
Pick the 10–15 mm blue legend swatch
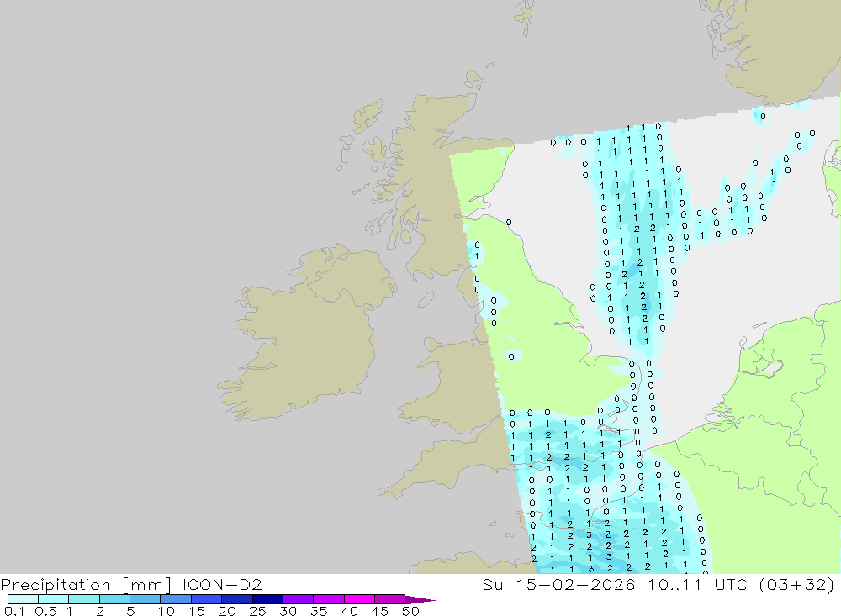pos(176,599)
